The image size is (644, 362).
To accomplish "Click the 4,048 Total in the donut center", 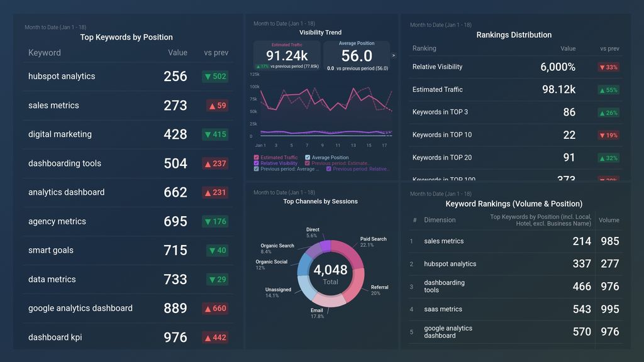I will pos(331,274).
